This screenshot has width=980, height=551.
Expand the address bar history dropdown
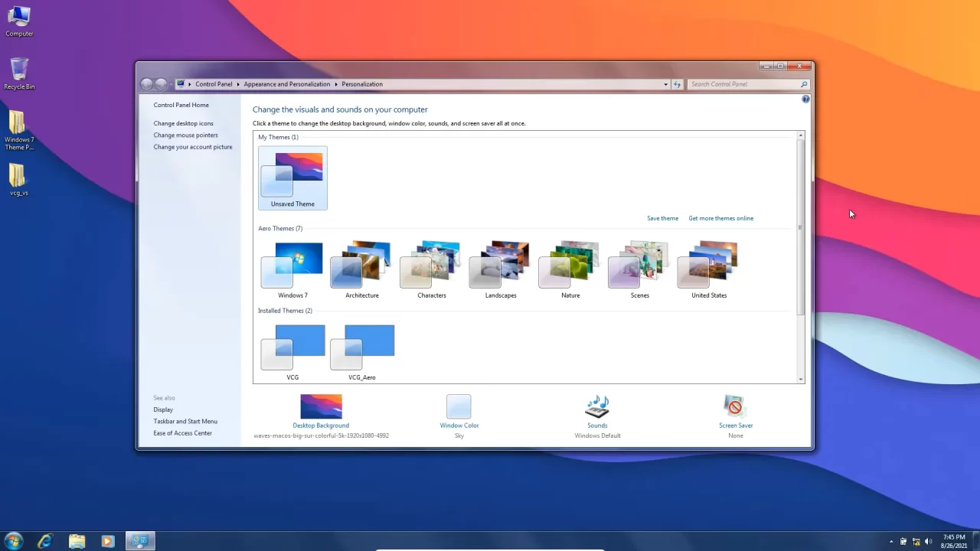tap(665, 84)
